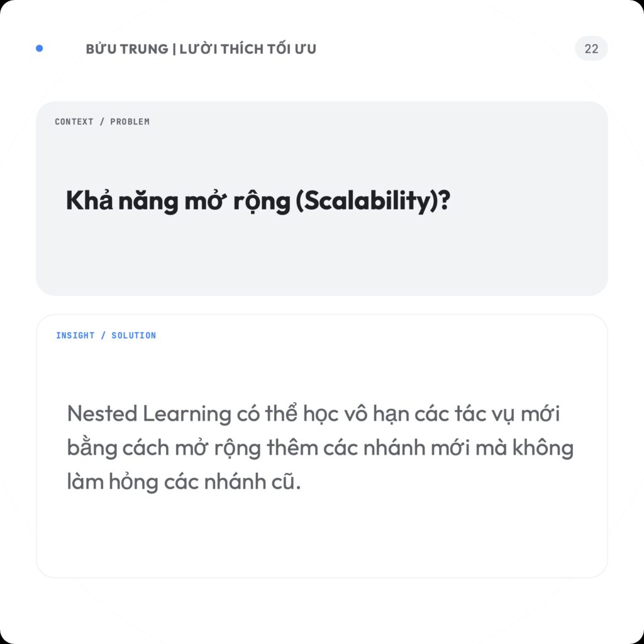Click the slash between INSIGHT and SOLUTION
Screen dimensions: 644x644
(103, 335)
